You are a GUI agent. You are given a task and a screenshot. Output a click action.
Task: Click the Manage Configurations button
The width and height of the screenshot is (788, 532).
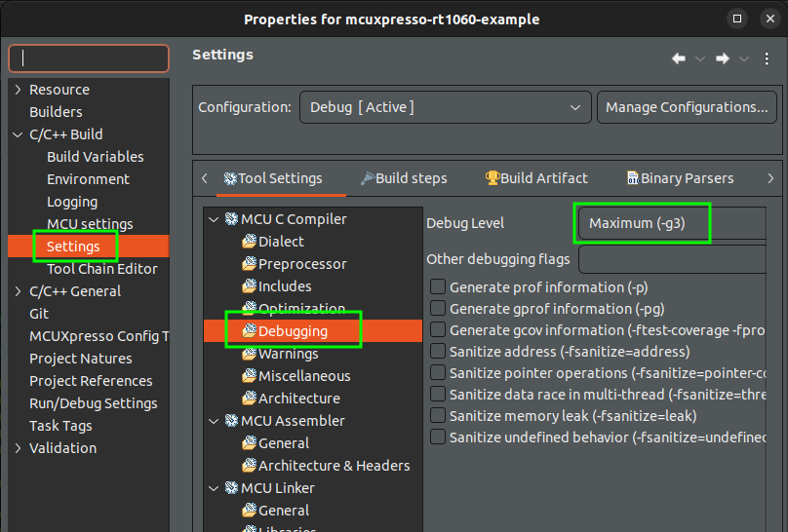pyautogui.click(x=687, y=107)
